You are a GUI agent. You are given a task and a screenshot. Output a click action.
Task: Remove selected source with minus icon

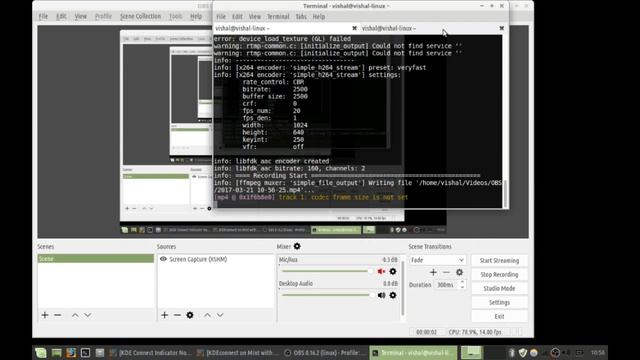[177, 315]
